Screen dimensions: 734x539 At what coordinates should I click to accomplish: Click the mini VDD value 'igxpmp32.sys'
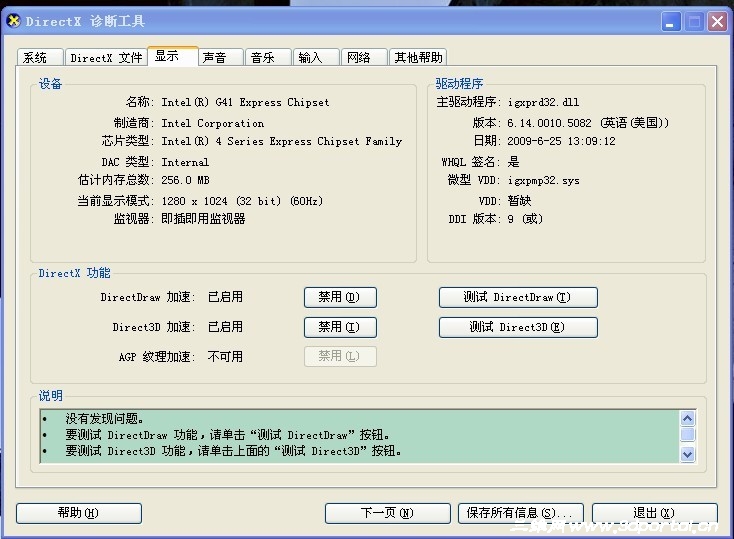[x=543, y=180]
